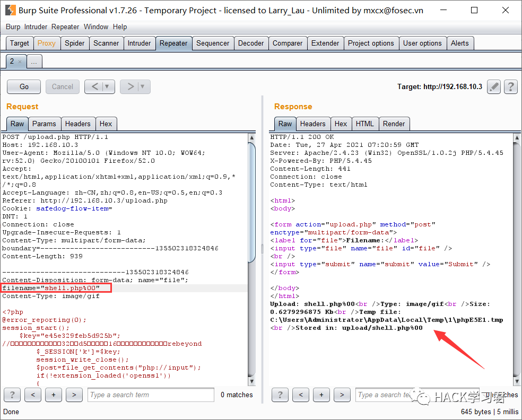Viewport: 522px width, 420px height.
Task: Switch to the Decoder tab
Action: pyautogui.click(x=251, y=43)
